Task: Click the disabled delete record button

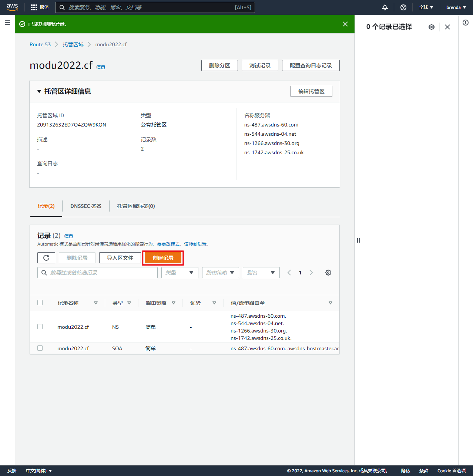Action: click(x=77, y=258)
